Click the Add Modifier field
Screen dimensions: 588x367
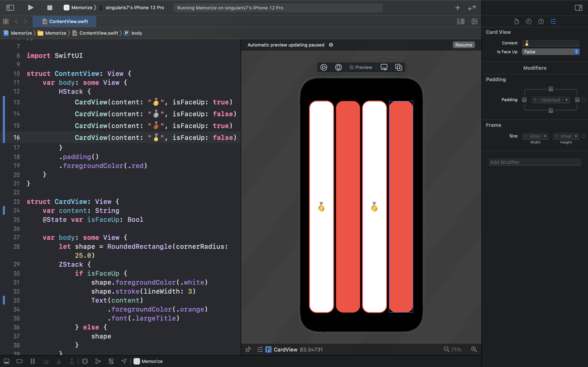[535, 162]
